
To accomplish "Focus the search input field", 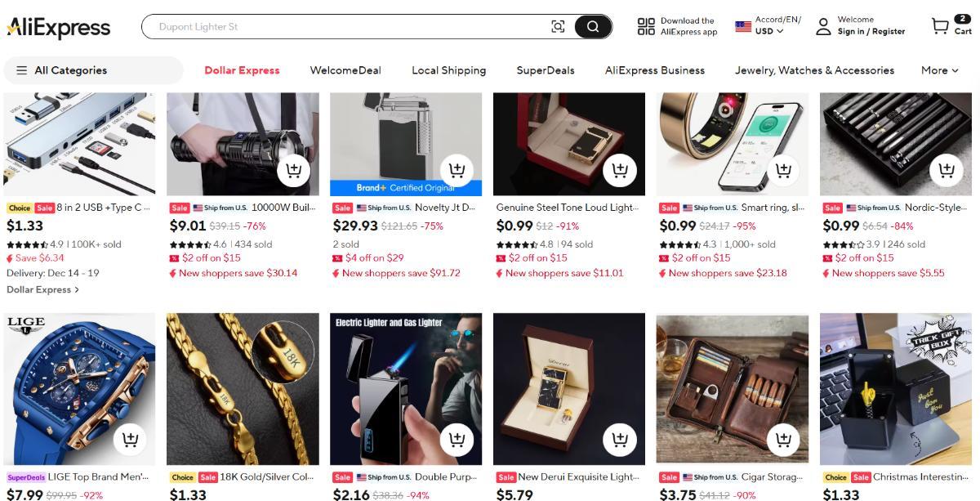I will pos(343,27).
